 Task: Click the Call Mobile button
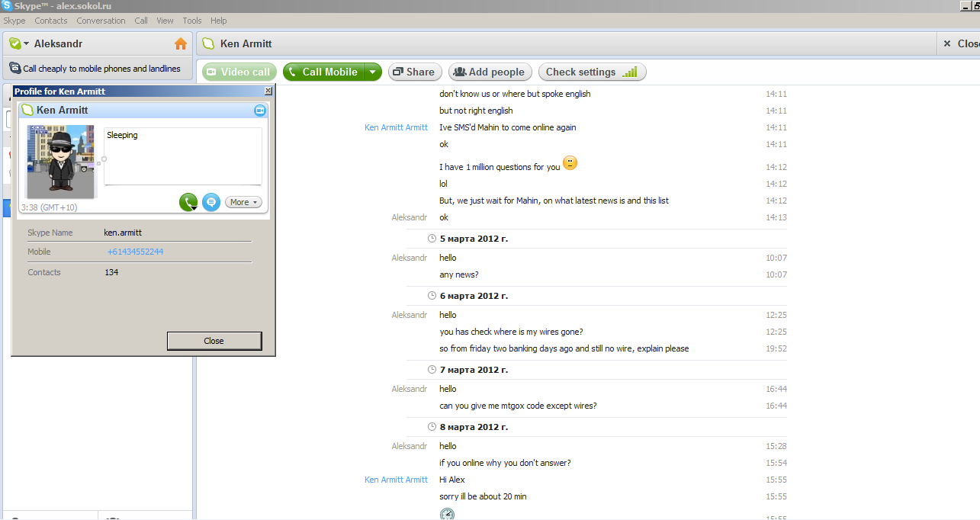pos(323,72)
